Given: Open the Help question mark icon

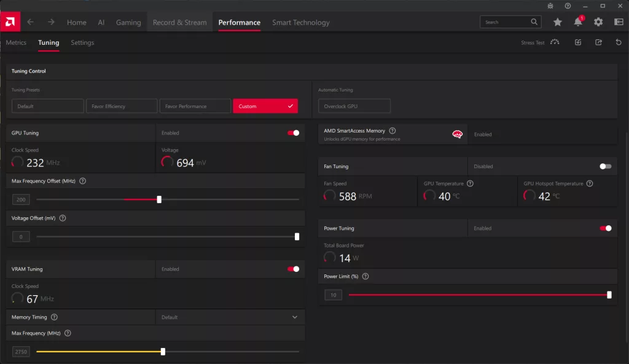Looking at the screenshot, I should point(567,6).
